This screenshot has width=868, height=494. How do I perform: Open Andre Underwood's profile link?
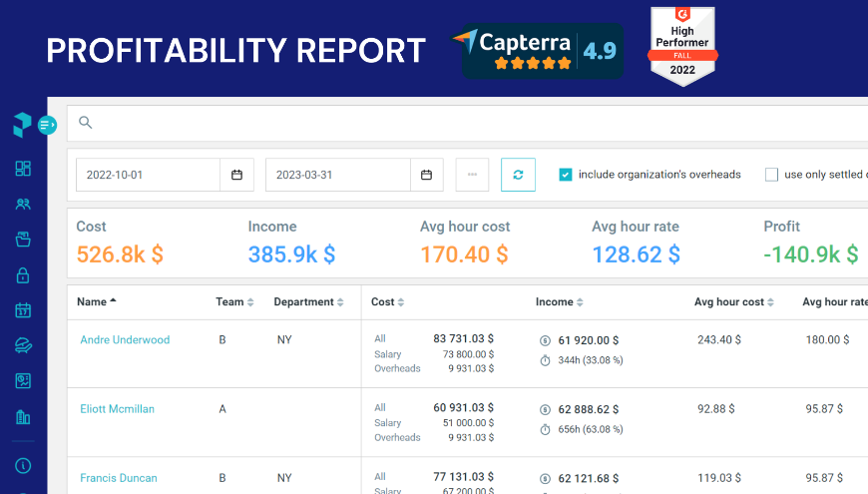pos(125,340)
